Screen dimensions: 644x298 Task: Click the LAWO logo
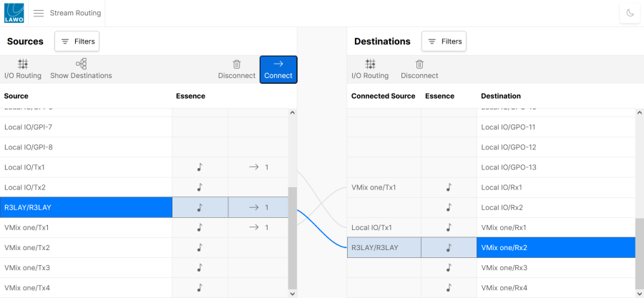pyautogui.click(x=14, y=13)
